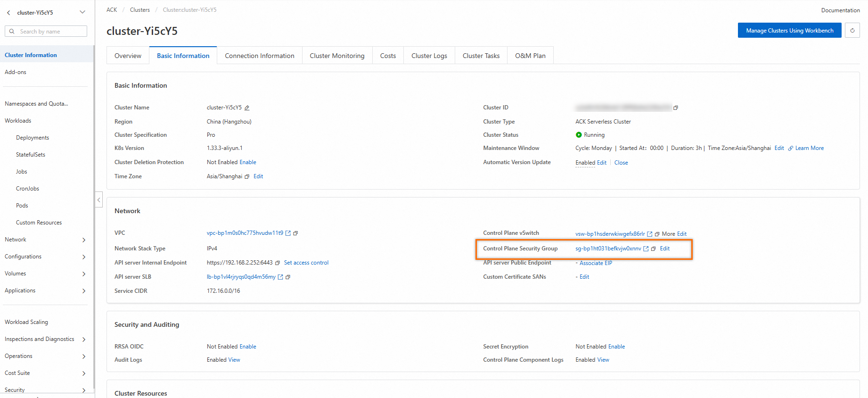
Task: View the Cluster Logs tab
Action: click(x=429, y=56)
